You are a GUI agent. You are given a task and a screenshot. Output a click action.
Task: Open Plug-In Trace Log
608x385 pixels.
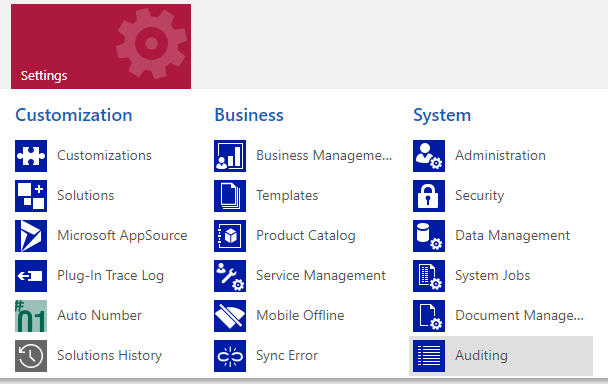pos(111,276)
